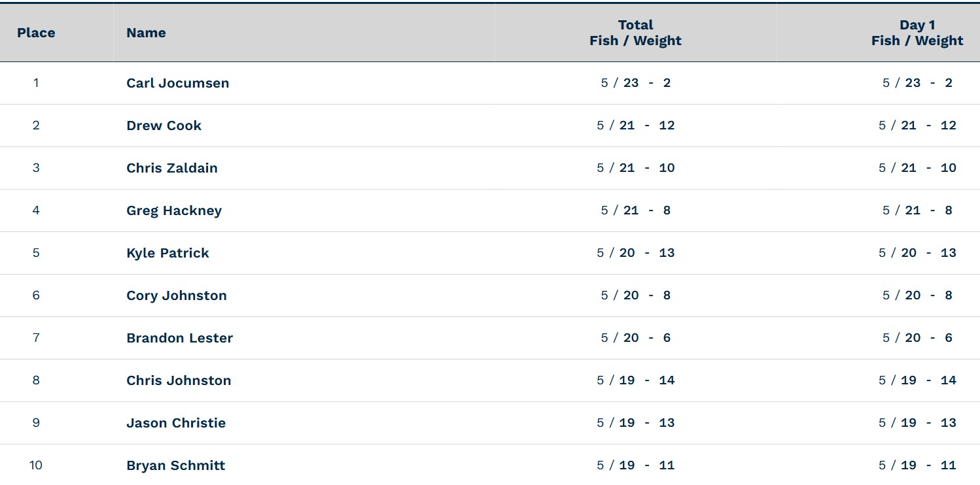Open Greg Hackney's name link
Image resolution: width=980 pixels, height=485 pixels.
click(174, 210)
